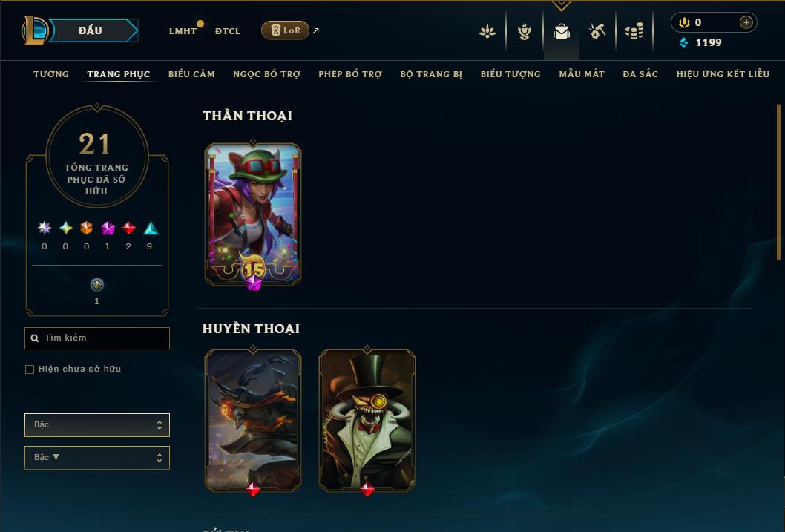Open the Bậc ▼ sort dropdown
Viewport: 785px width, 532px height.
97,457
